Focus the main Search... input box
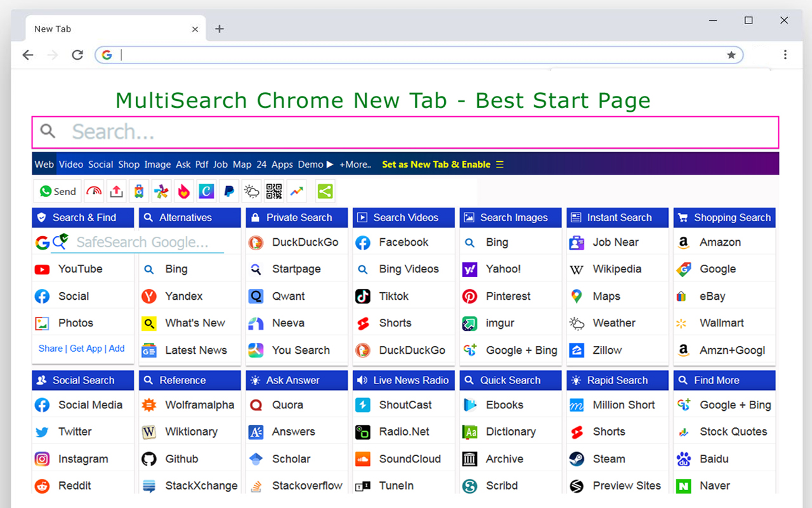The width and height of the screenshot is (812, 508). pos(405,132)
